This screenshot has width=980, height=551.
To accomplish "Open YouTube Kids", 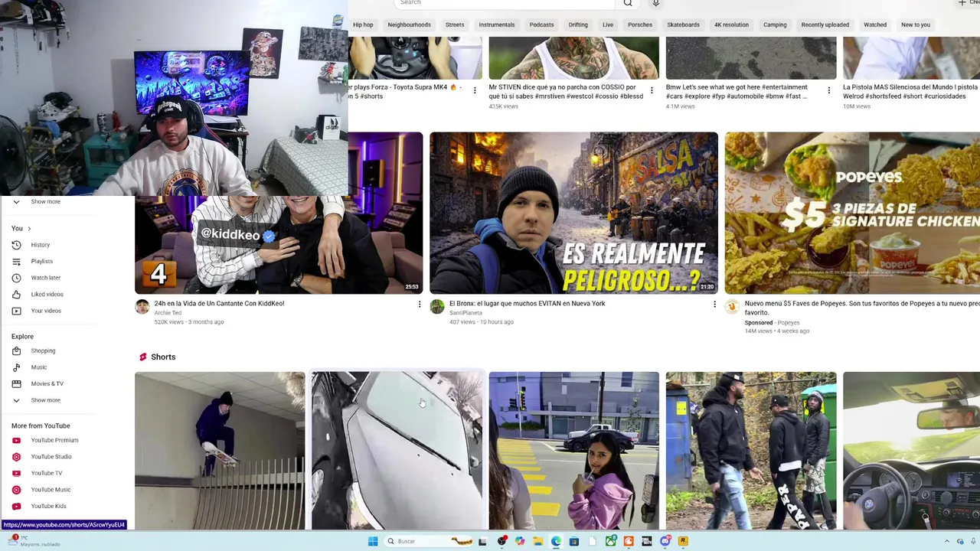I will (x=48, y=506).
